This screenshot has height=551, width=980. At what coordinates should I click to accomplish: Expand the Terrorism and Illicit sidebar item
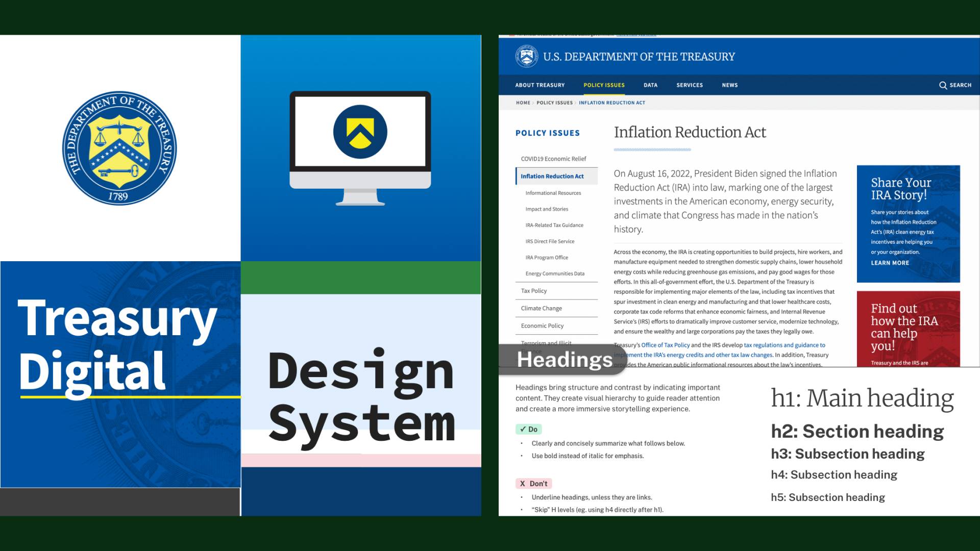548,342
